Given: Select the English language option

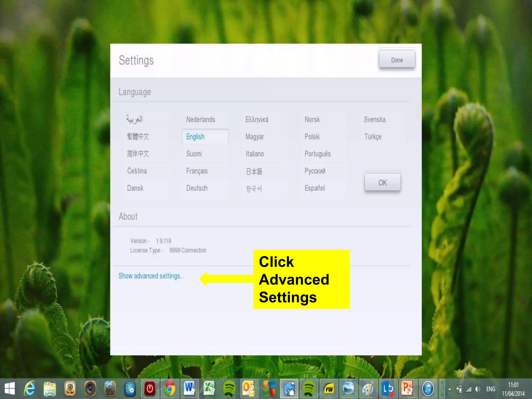Looking at the screenshot, I should click(205, 137).
